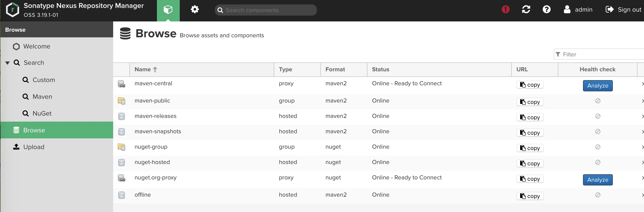Screen dimensions: 644x212
Task: Click health check unavailable icon for maven-public
Action: coord(598,101)
